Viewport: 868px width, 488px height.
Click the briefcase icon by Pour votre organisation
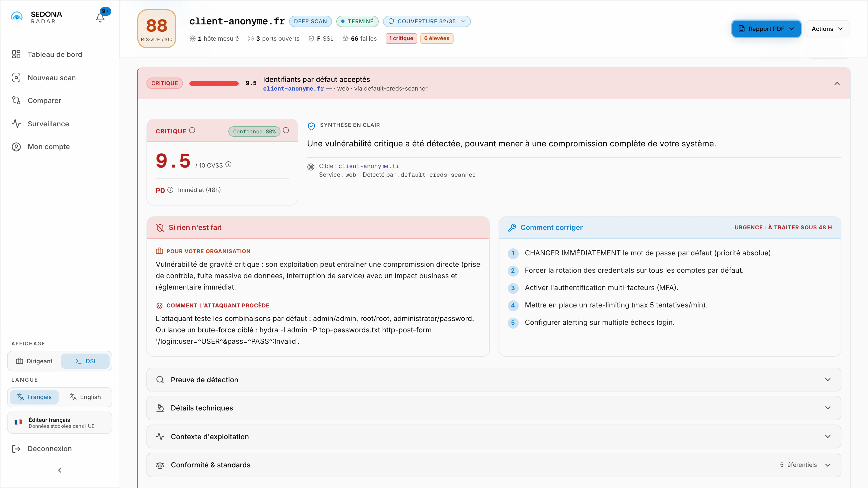pyautogui.click(x=159, y=251)
